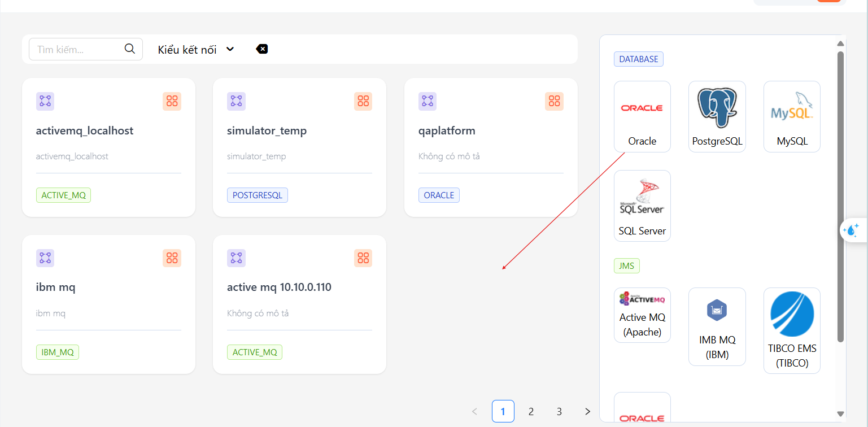Click the floating droplet sparkle icon
This screenshot has width=868, height=427.
pos(851,230)
